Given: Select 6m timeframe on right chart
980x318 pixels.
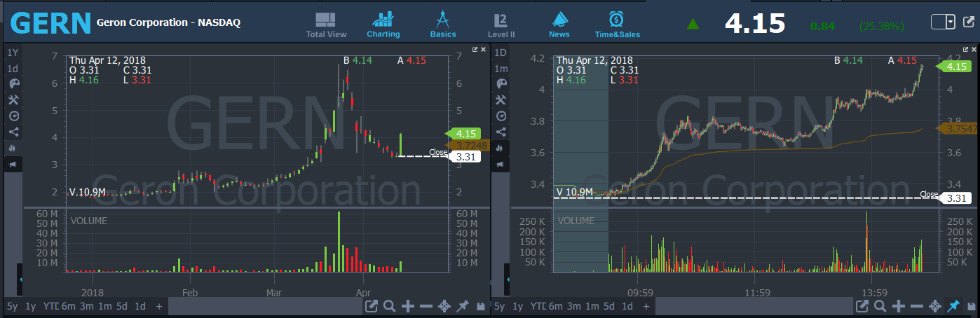Looking at the screenshot, I should pyautogui.click(x=556, y=306).
